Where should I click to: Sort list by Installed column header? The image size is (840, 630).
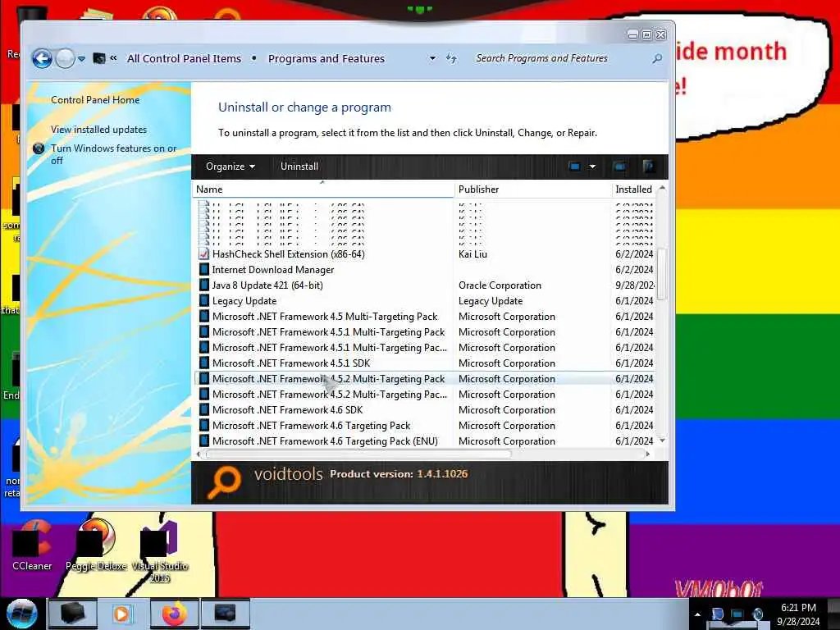coord(634,189)
